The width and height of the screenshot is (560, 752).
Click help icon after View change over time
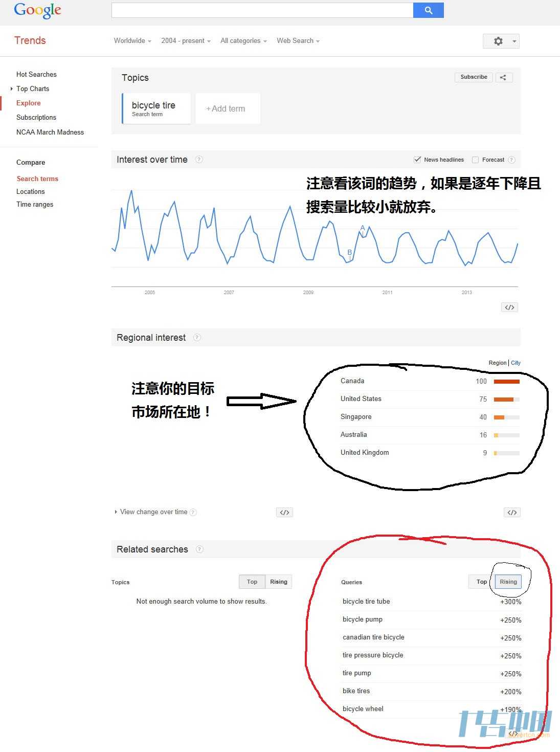click(x=193, y=512)
